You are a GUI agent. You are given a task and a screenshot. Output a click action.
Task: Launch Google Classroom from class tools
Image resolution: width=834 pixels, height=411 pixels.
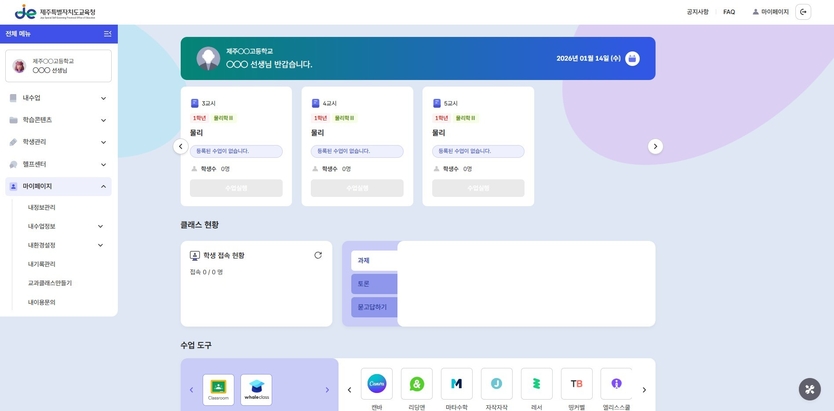[218, 389]
